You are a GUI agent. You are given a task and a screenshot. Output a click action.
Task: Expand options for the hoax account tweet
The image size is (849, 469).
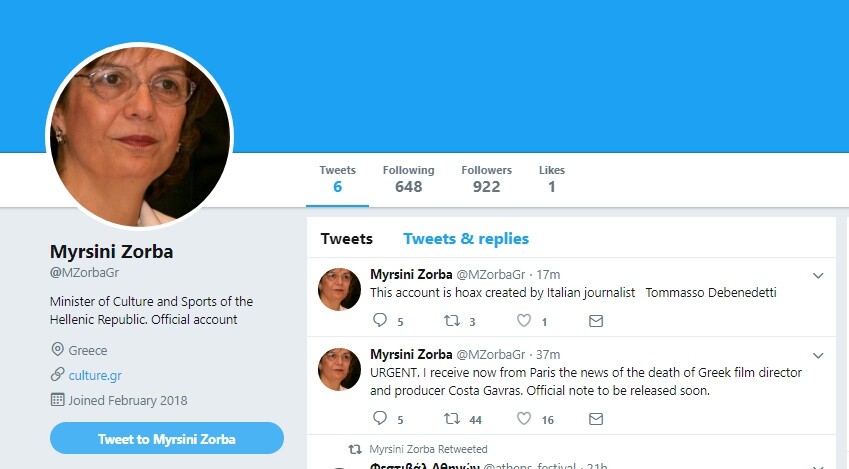[818, 275]
